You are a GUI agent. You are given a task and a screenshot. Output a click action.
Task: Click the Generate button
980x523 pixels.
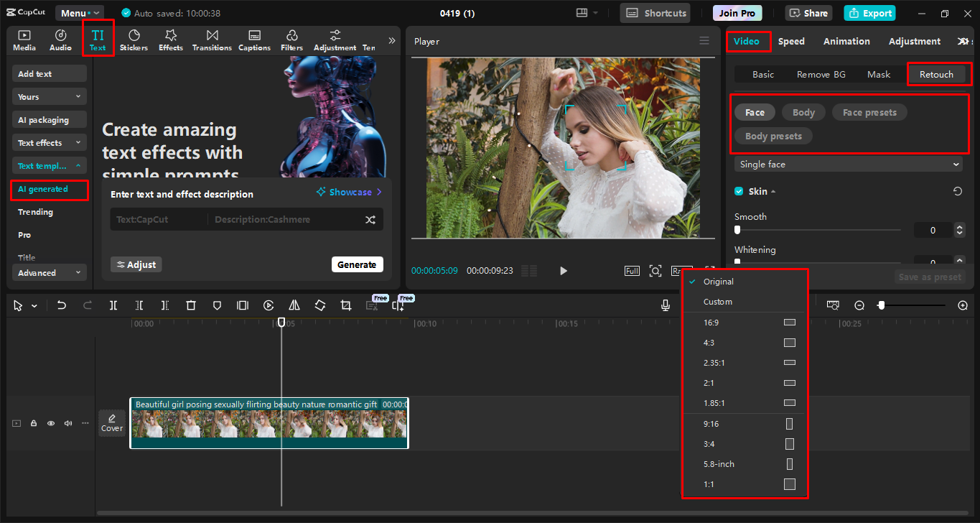tap(357, 264)
